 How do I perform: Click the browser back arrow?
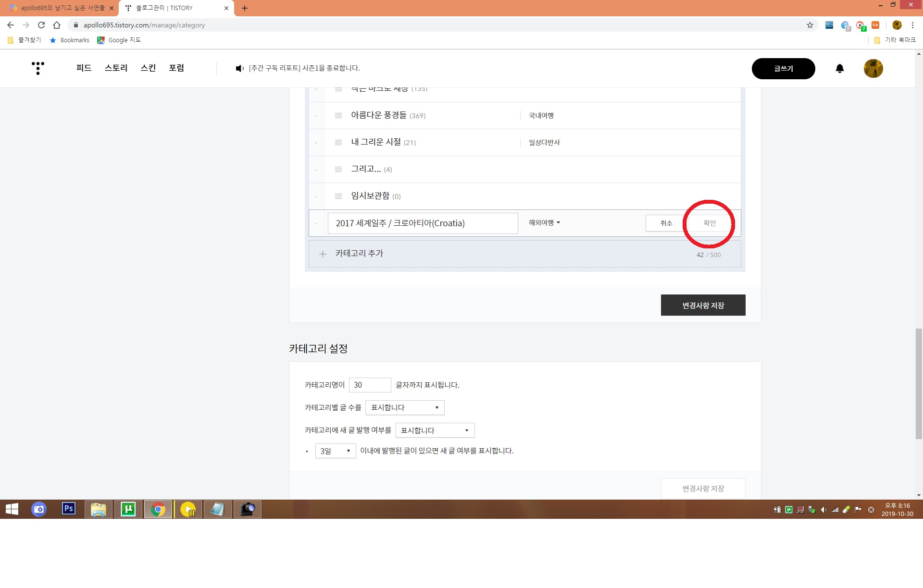11,25
